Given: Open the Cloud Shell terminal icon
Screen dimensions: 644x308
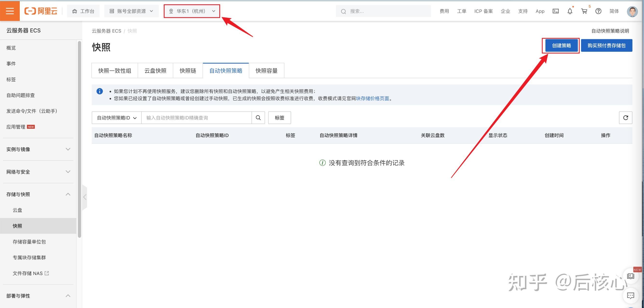Looking at the screenshot, I should [x=556, y=11].
